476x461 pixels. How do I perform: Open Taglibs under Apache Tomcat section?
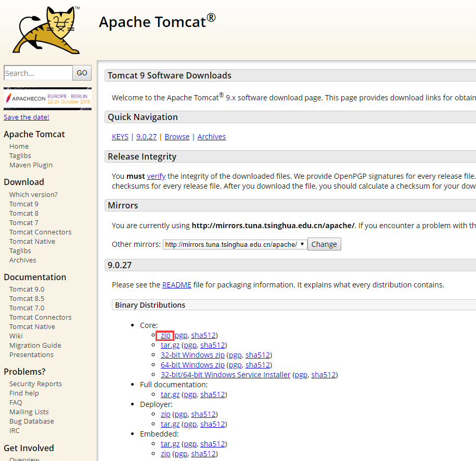point(20,155)
